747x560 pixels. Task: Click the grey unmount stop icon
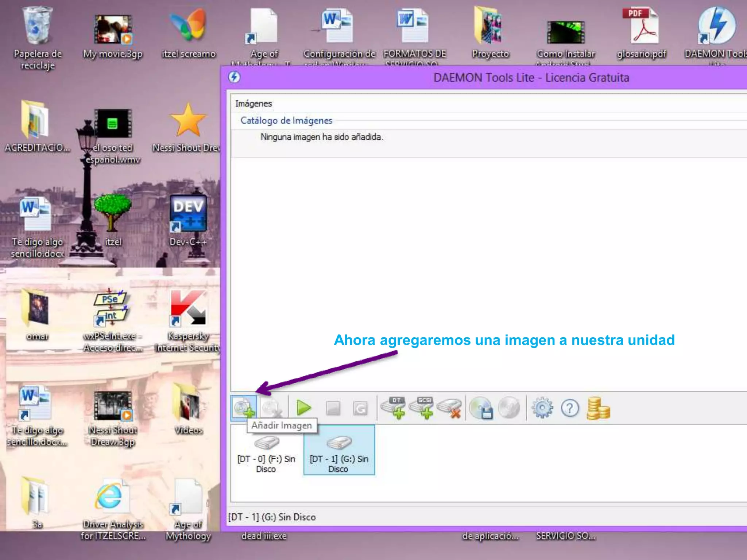(333, 408)
